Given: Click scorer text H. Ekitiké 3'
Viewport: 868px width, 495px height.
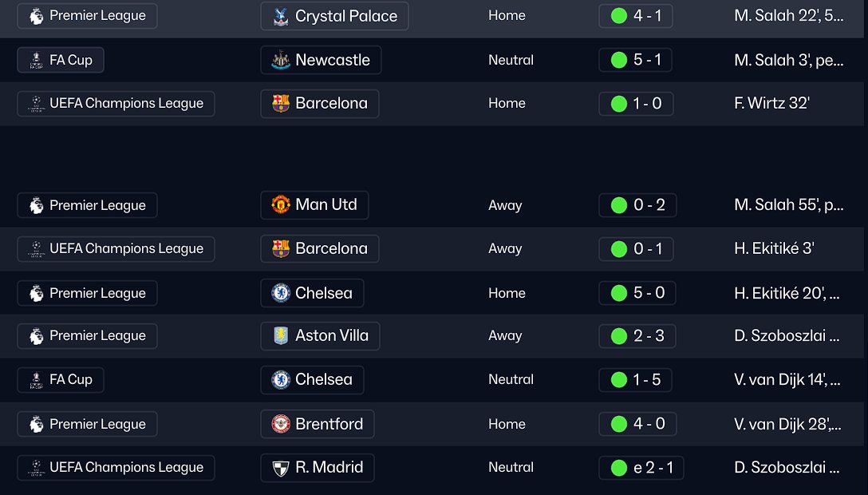Looking at the screenshot, I should pos(774,249).
